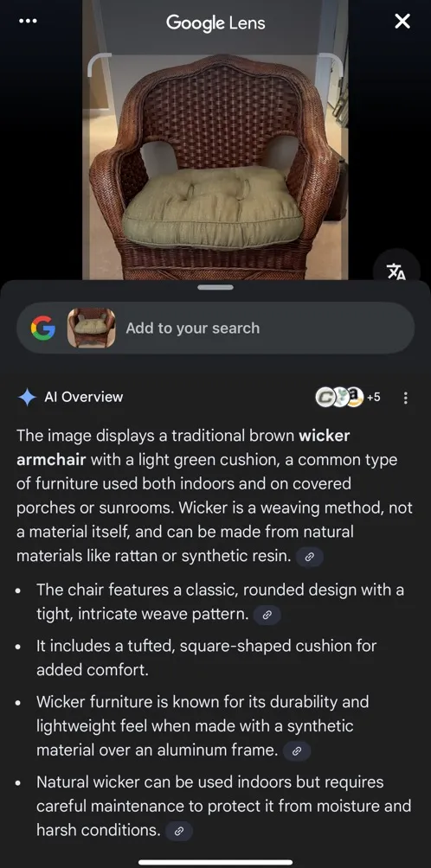
Task: Open source link after 'aluminum frame.'
Action: (296, 751)
